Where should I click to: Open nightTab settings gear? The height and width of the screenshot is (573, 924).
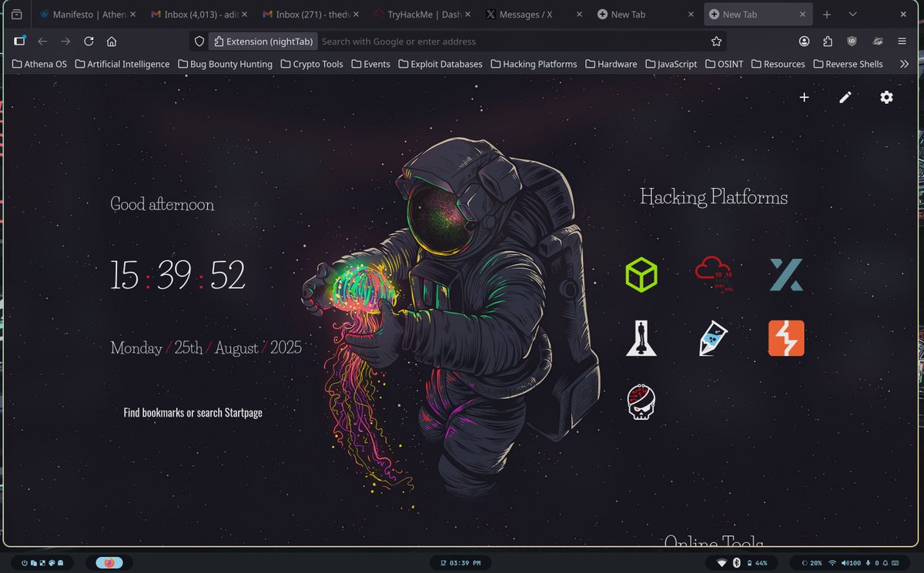(x=886, y=97)
